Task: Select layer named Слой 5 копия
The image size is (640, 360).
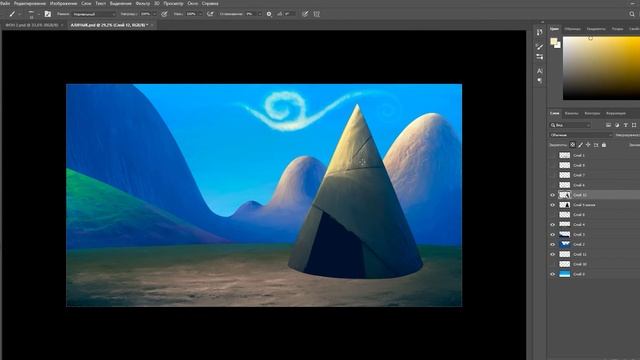Action: pos(584,205)
